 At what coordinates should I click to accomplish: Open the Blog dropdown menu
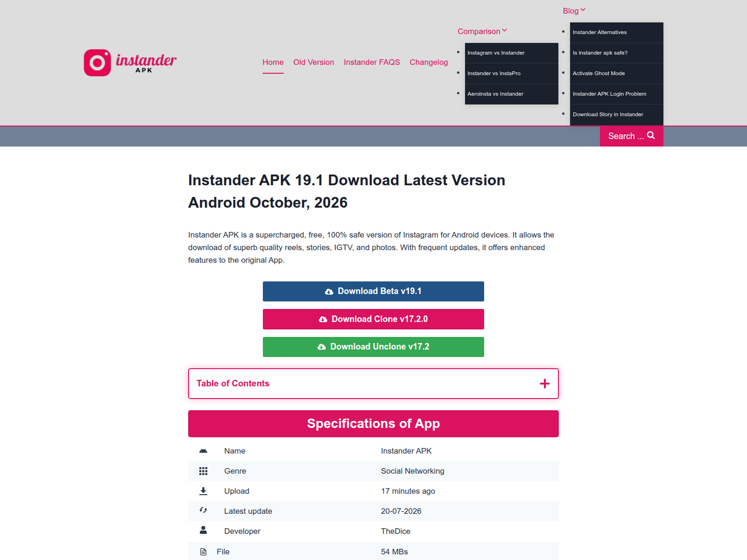pyautogui.click(x=574, y=11)
